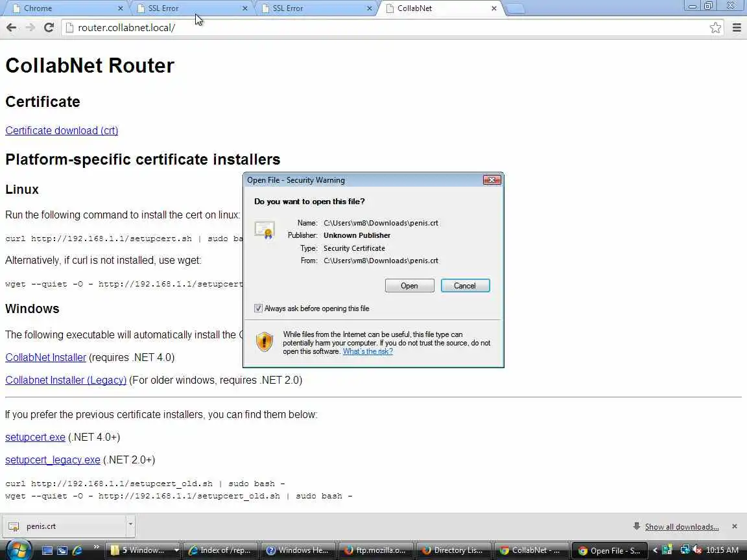Open the Chrome hamburger menu

pos(737,28)
